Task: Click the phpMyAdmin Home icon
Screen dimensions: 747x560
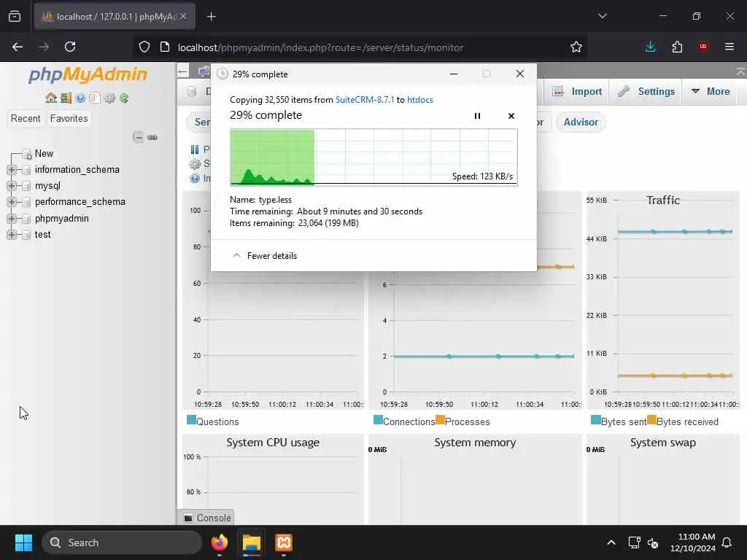Action: coord(51,98)
